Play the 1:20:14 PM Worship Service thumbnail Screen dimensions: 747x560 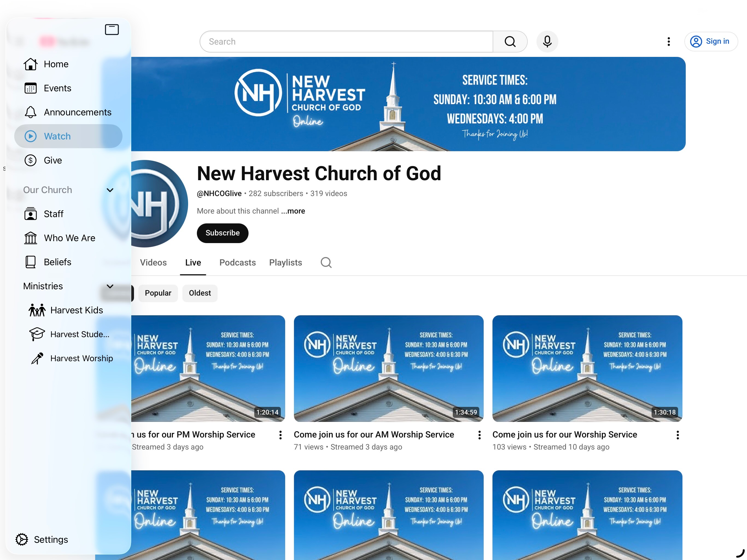[x=208, y=369]
